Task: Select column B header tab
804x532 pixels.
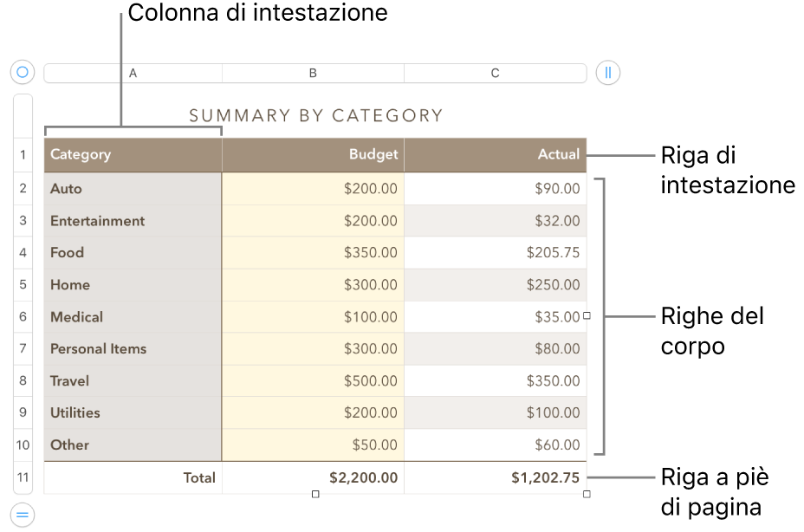Action: click(313, 73)
